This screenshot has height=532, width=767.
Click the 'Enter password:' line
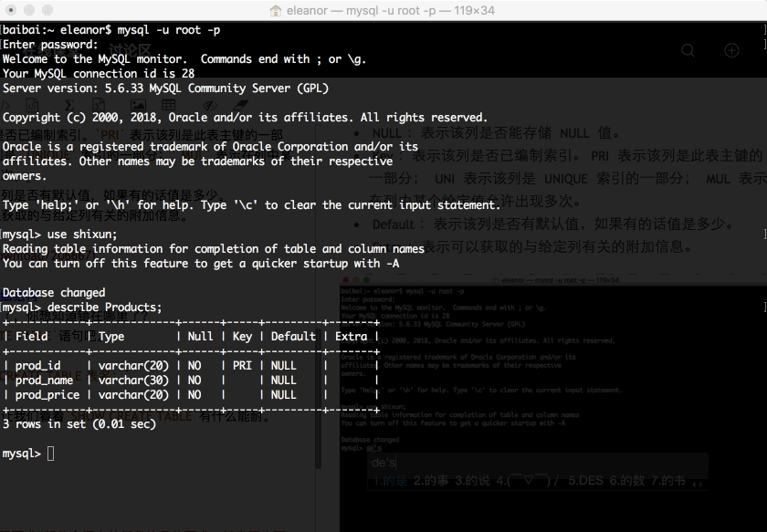(x=50, y=45)
